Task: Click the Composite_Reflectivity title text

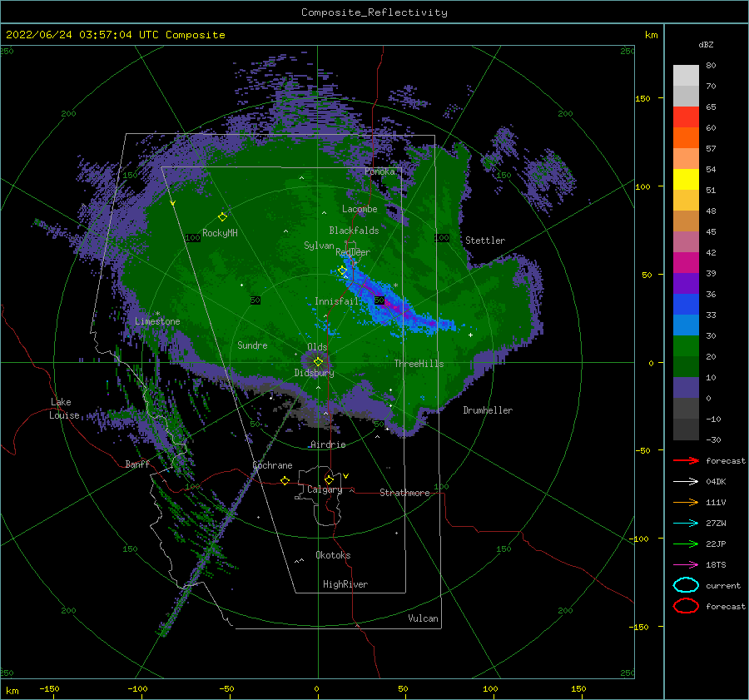Action: click(374, 12)
